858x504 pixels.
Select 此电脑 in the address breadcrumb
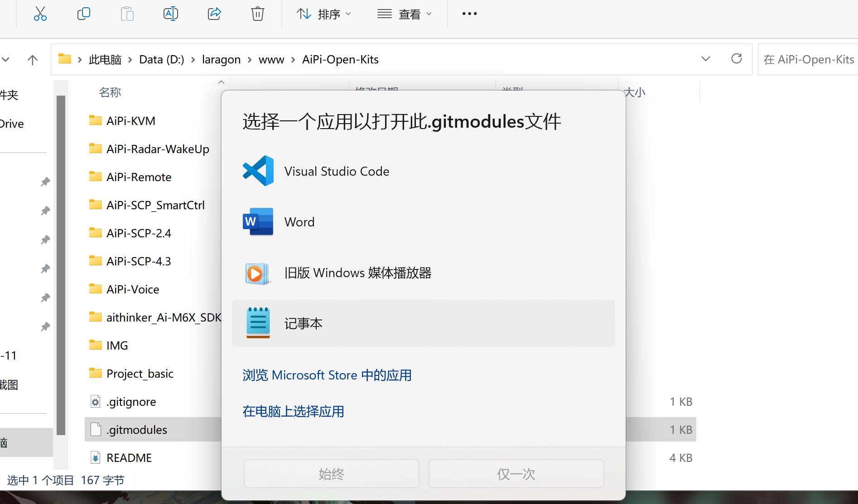coord(105,59)
